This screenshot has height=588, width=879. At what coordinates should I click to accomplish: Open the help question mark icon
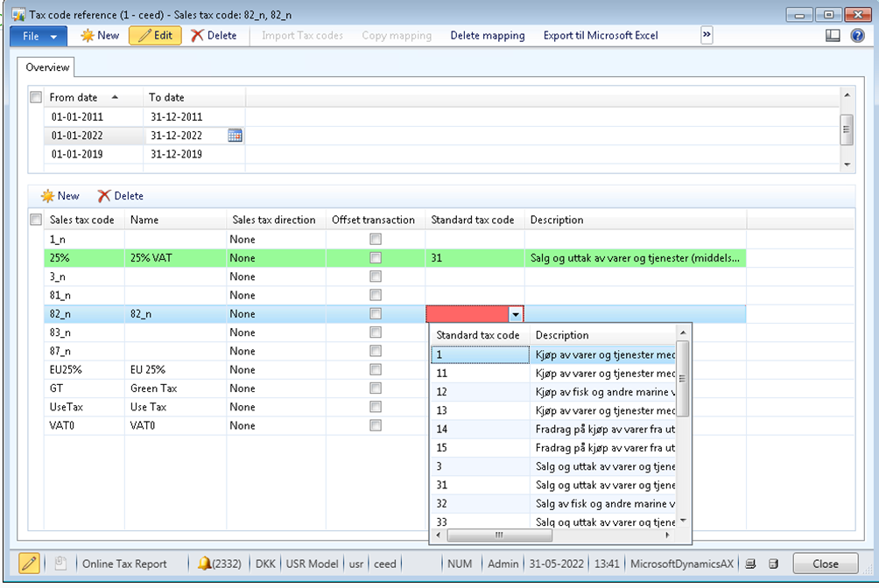857,35
